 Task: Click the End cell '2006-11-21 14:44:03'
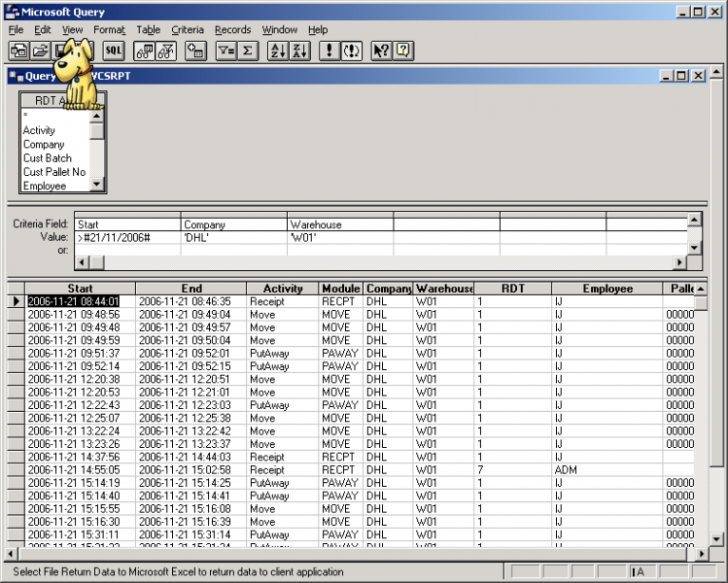[x=191, y=457]
